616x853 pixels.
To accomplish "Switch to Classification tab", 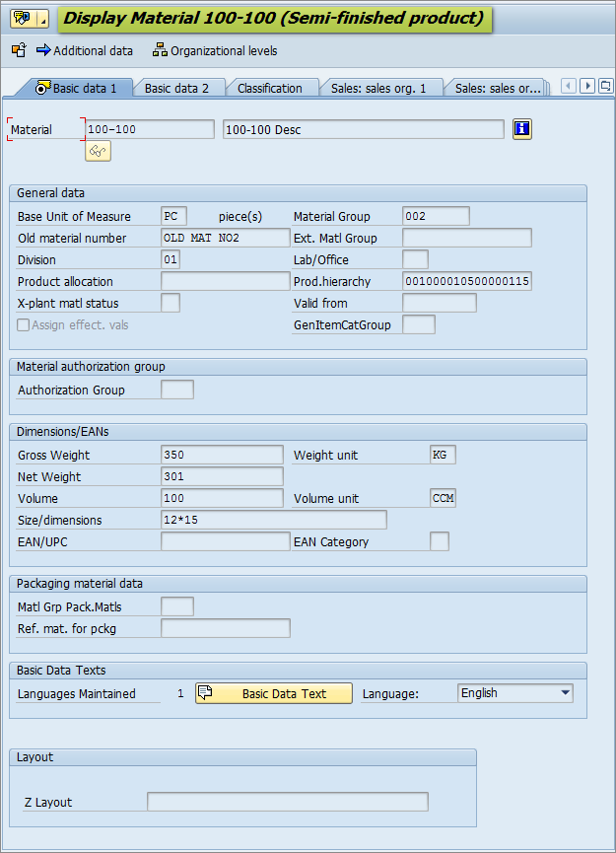I will point(269,89).
